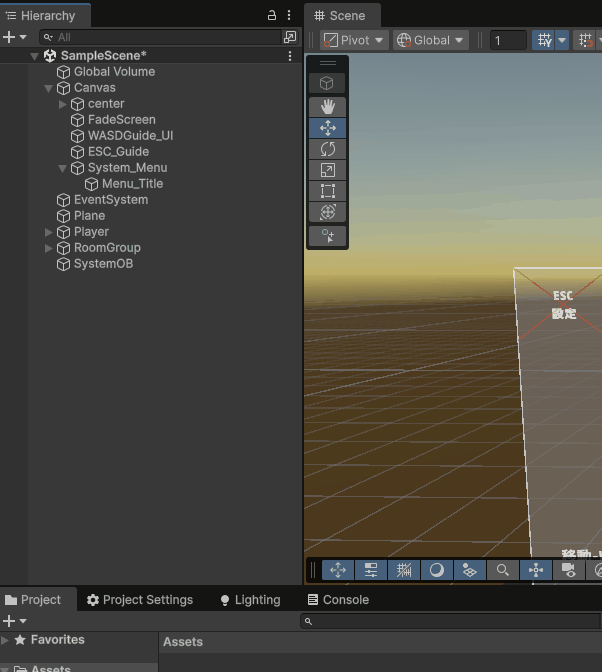Expand the Player object in Hierarchy

49,232
